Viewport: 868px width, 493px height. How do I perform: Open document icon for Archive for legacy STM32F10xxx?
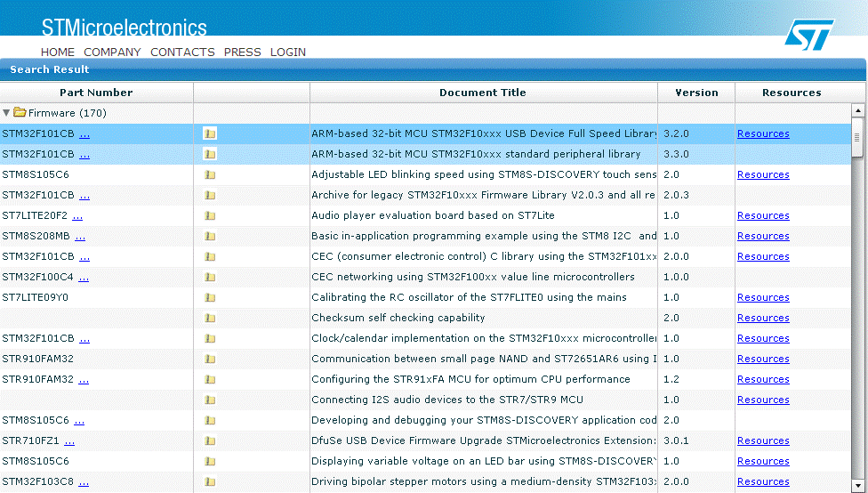210,195
